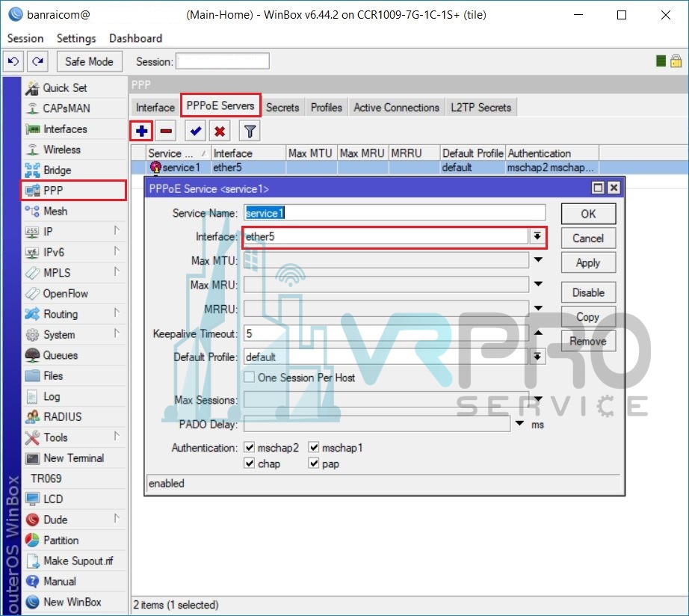Switch to Active Connections tab
689x616 pixels.
396,108
